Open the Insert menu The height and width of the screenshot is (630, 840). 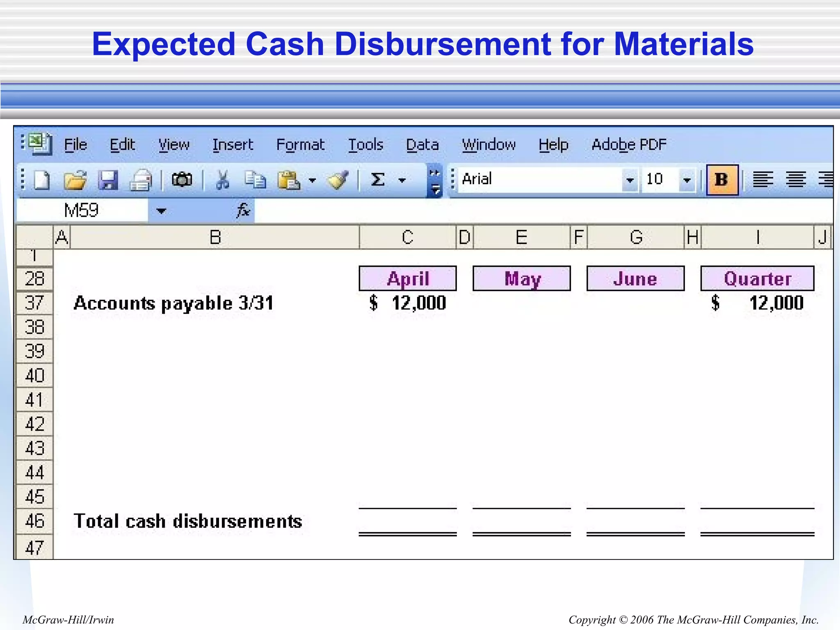[x=233, y=145]
